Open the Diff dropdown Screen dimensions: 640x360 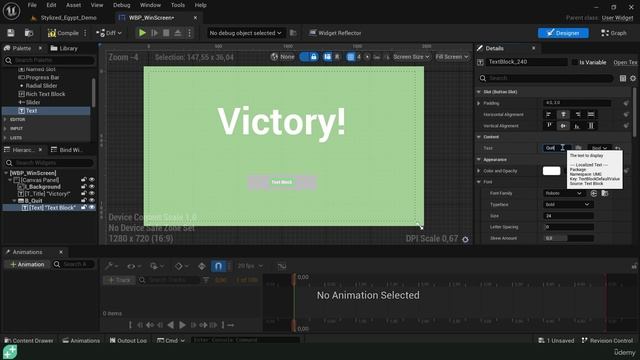coord(109,33)
